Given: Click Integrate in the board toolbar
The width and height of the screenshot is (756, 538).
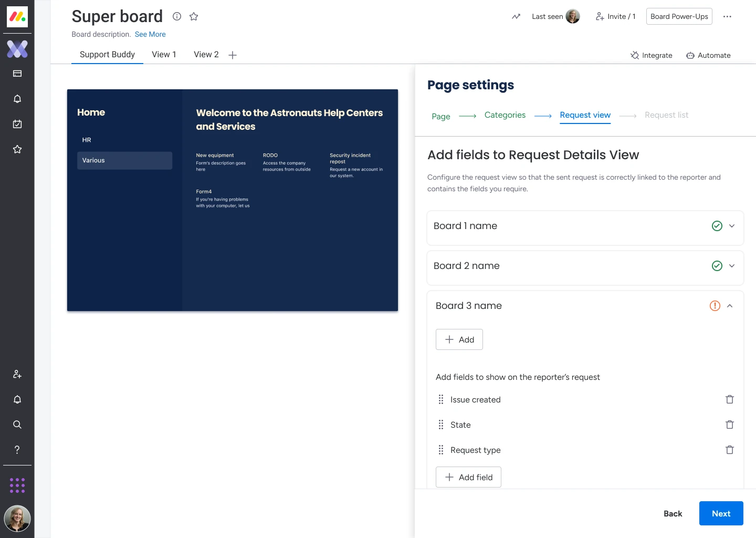Looking at the screenshot, I should (x=652, y=55).
